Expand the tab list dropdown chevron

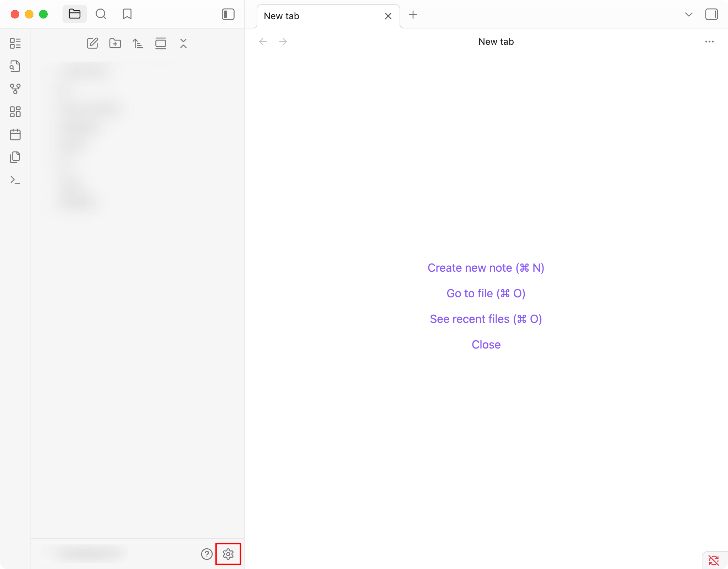click(x=689, y=15)
